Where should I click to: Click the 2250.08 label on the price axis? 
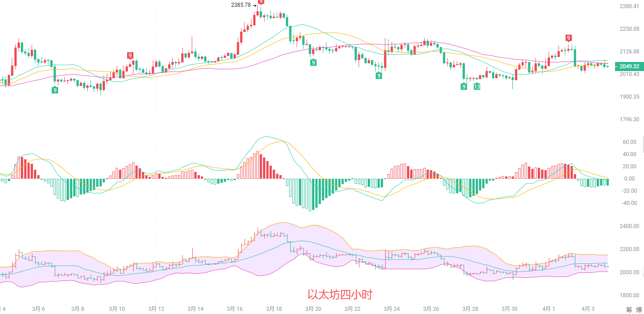[x=629, y=29]
